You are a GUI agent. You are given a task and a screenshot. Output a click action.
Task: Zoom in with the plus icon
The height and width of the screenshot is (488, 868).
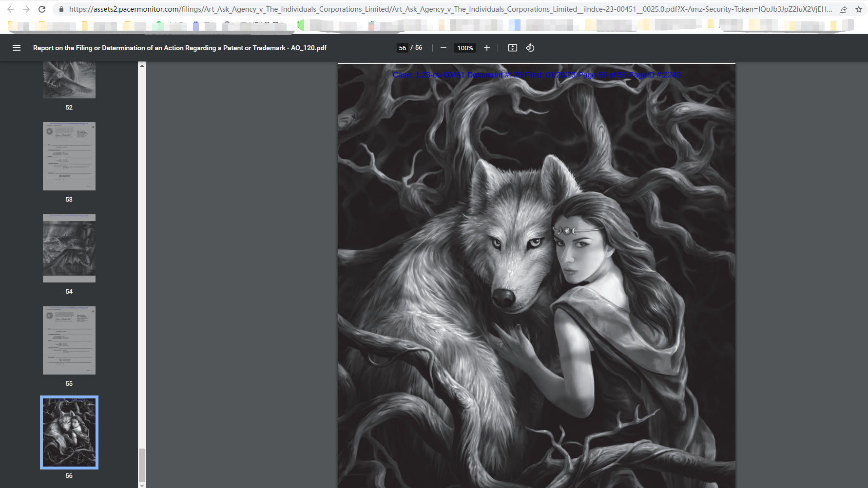486,48
